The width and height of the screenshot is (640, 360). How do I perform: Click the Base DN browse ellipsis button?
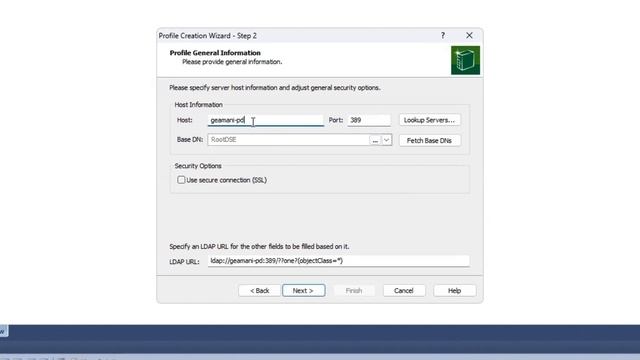(375, 140)
